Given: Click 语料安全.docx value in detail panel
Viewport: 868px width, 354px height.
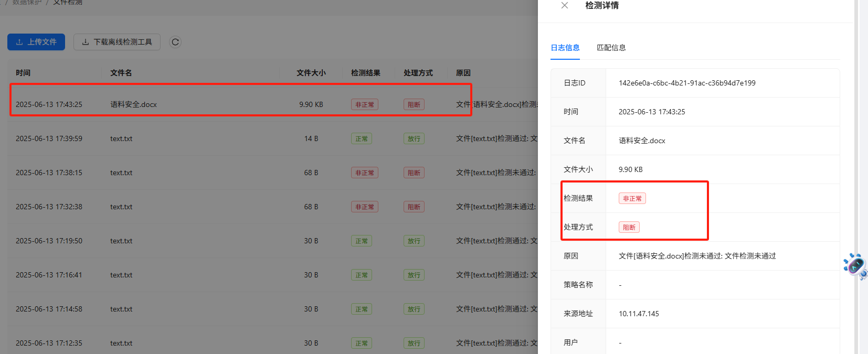Looking at the screenshot, I should point(642,141).
